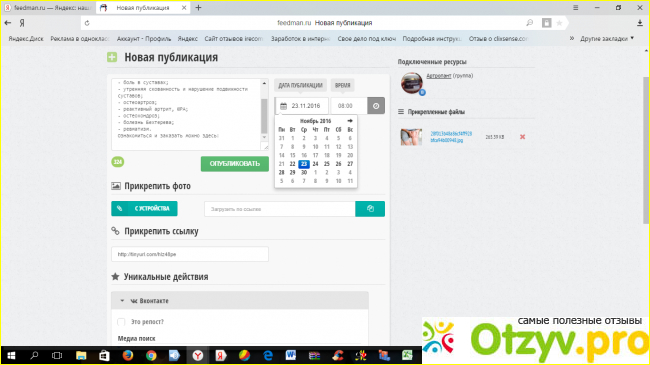Open the Firefox icon in the taskbar
The width and height of the screenshot is (650, 365).
coord(127,355)
